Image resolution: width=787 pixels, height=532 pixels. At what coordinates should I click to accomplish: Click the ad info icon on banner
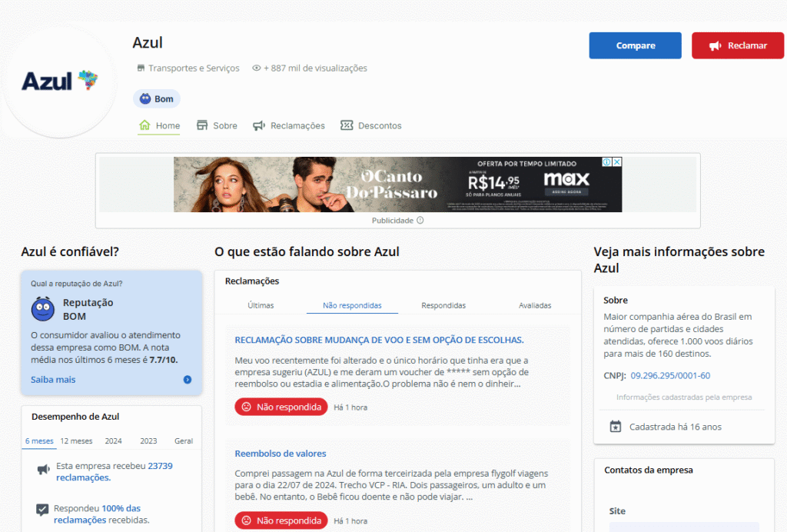tap(606, 162)
